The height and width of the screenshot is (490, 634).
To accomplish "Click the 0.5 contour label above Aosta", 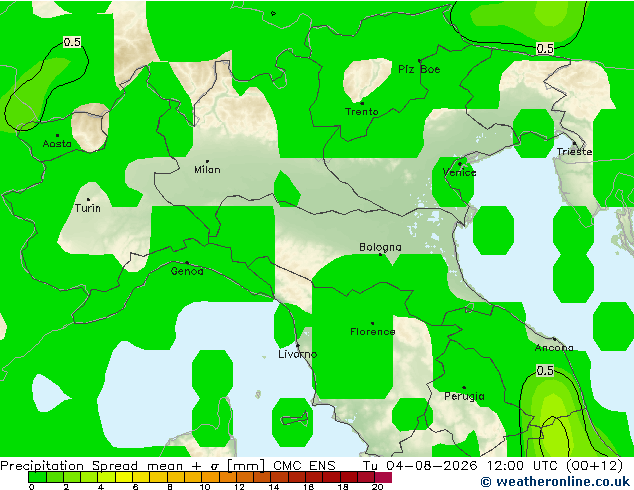I will pos(72,42).
